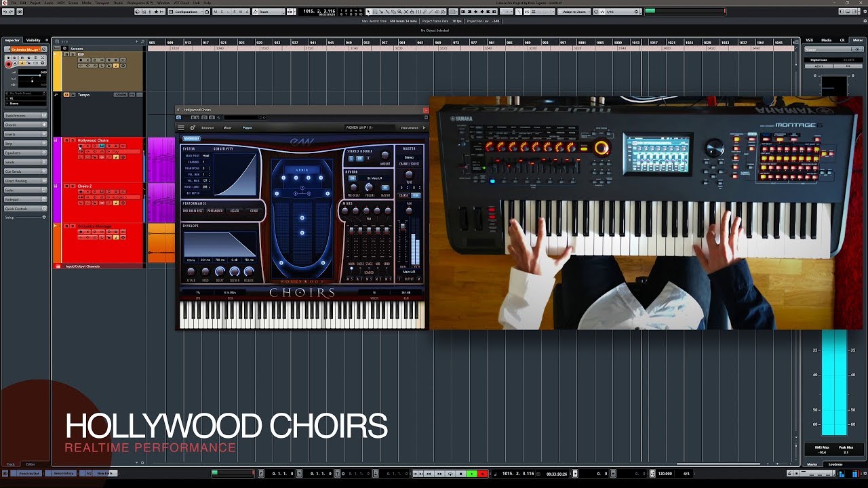Open the File menu
This screenshot has width=868, height=488.
[x=14, y=3]
